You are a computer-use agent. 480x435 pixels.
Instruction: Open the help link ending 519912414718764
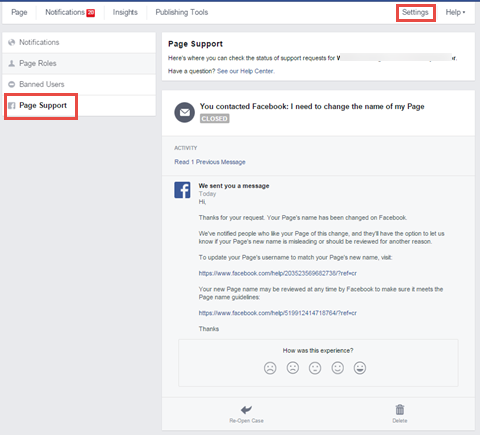(278, 313)
